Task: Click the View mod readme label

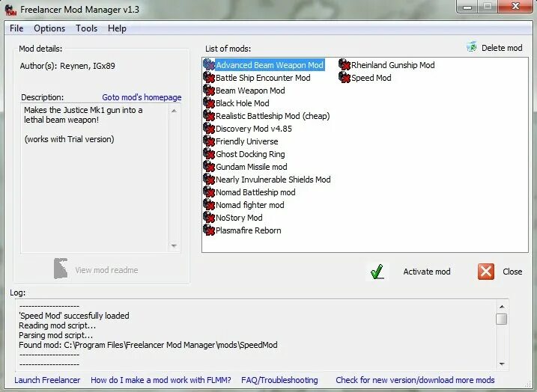Action: pos(106,270)
